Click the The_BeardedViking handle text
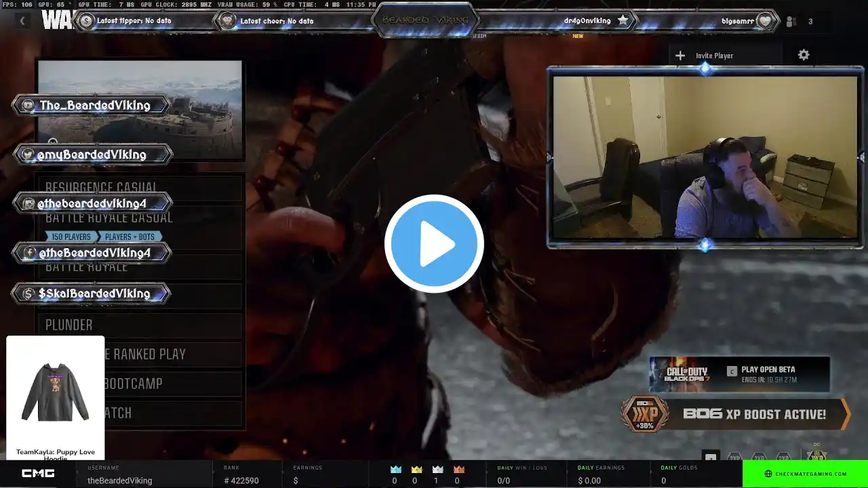Screen dimensions: 868x488 pos(95,105)
